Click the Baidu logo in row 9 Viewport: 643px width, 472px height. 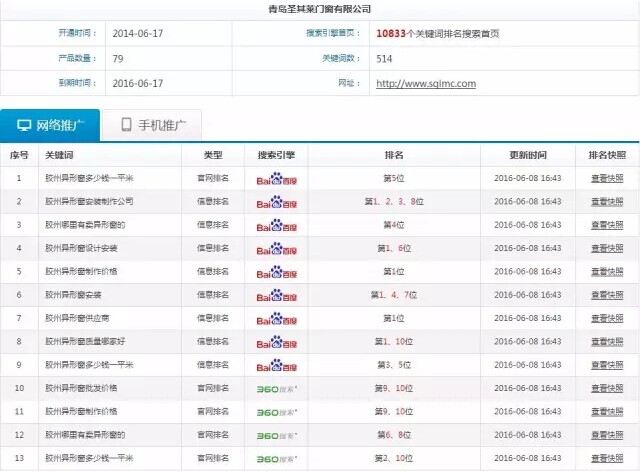tap(276, 365)
